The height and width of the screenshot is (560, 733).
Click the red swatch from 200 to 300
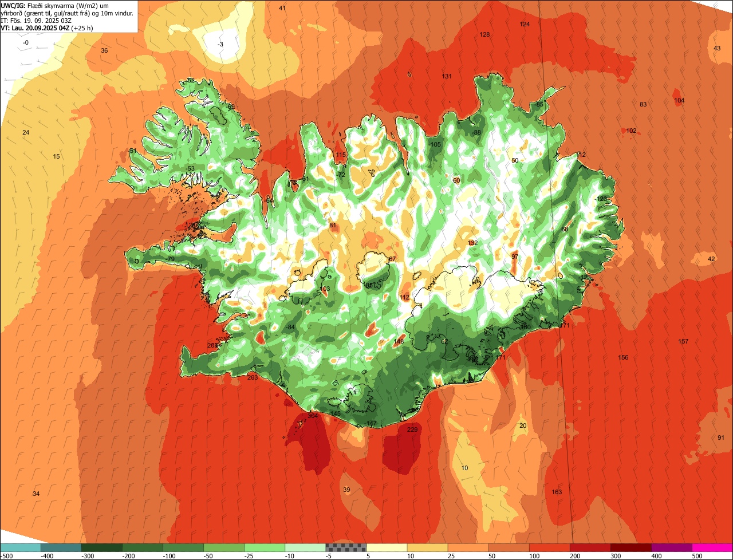(590, 547)
